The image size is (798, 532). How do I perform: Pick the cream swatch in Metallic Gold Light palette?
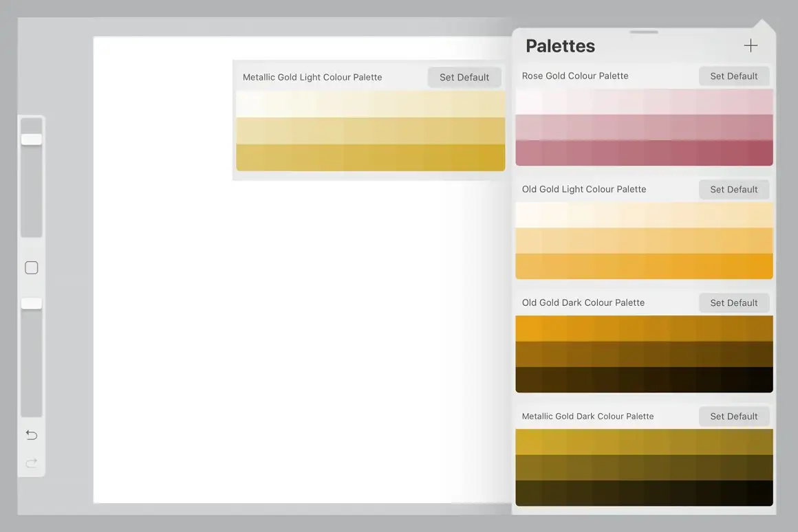coord(249,104)
